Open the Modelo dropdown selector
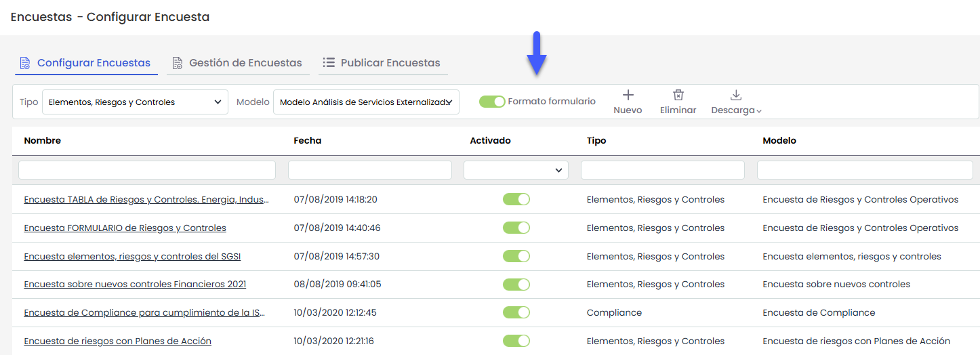This screenshot has height=355, width=980. pos(366,102)
